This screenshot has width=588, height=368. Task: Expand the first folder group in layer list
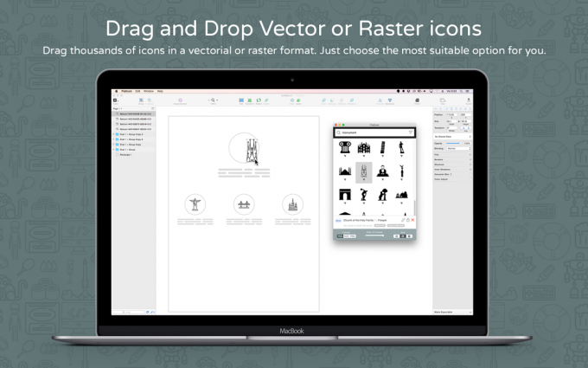click(113, 134)
